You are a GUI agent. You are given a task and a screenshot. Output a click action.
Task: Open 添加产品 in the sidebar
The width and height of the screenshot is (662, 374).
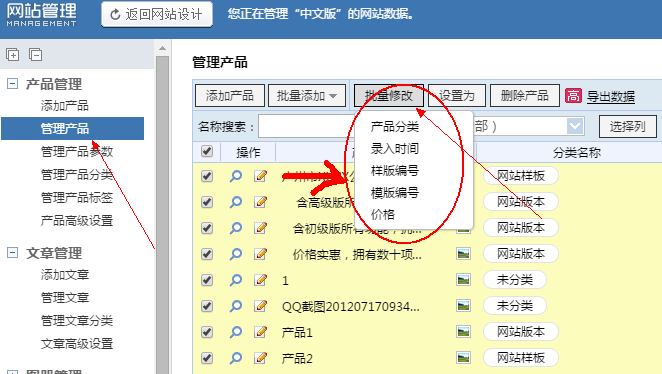click(65, 106)
